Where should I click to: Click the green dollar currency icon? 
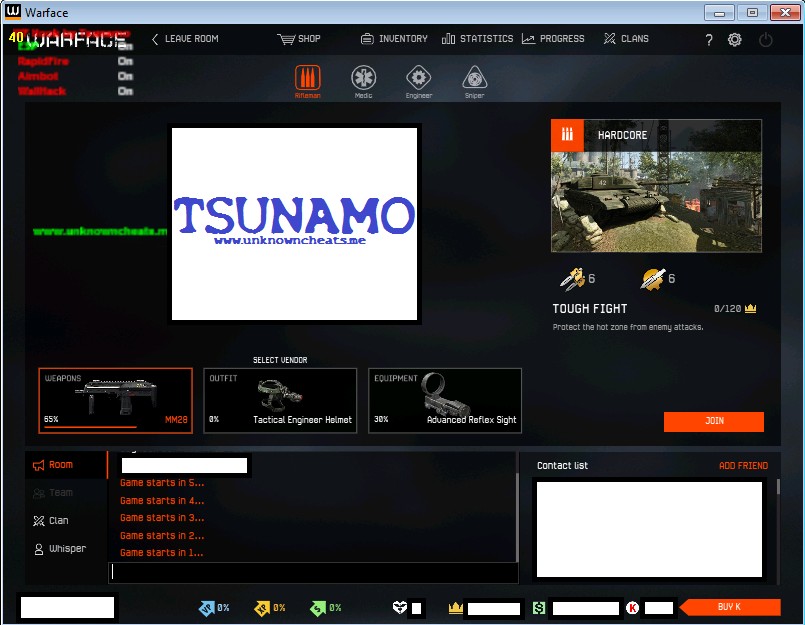tap(539, 608)
